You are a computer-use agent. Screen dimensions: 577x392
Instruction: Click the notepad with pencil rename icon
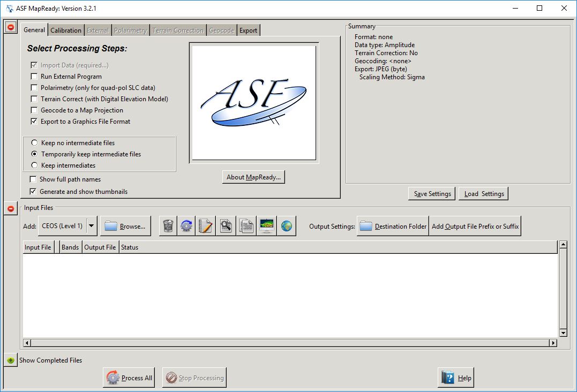205,226
